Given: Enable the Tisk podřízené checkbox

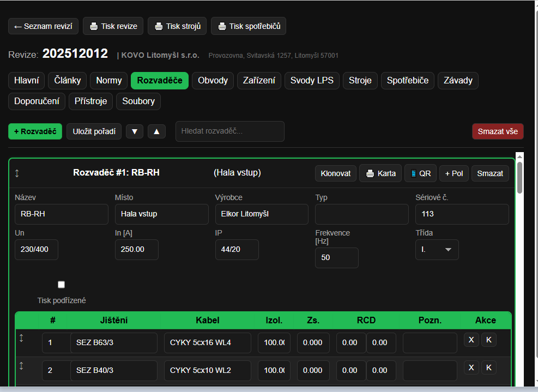Looking at the screenshot, I should click(61, 285).
